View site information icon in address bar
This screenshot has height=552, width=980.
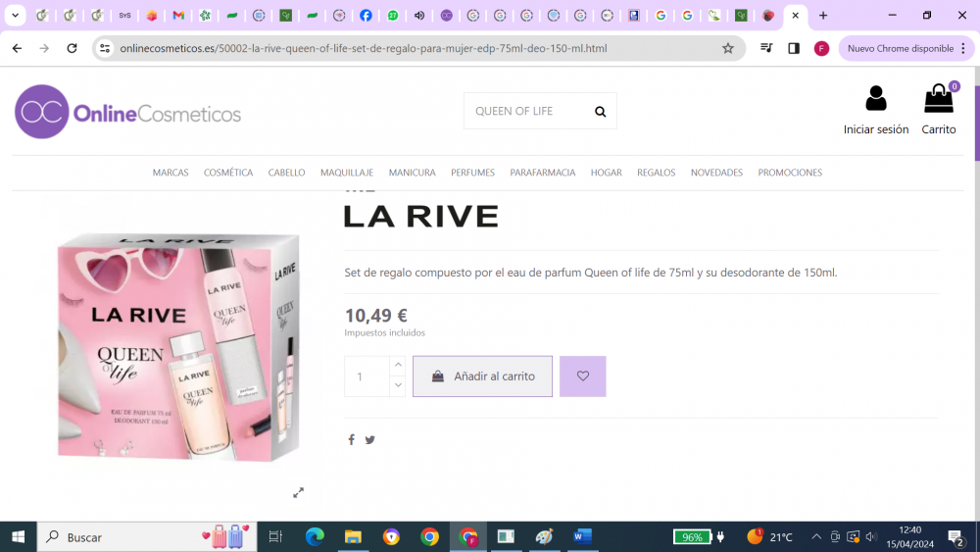105,48
